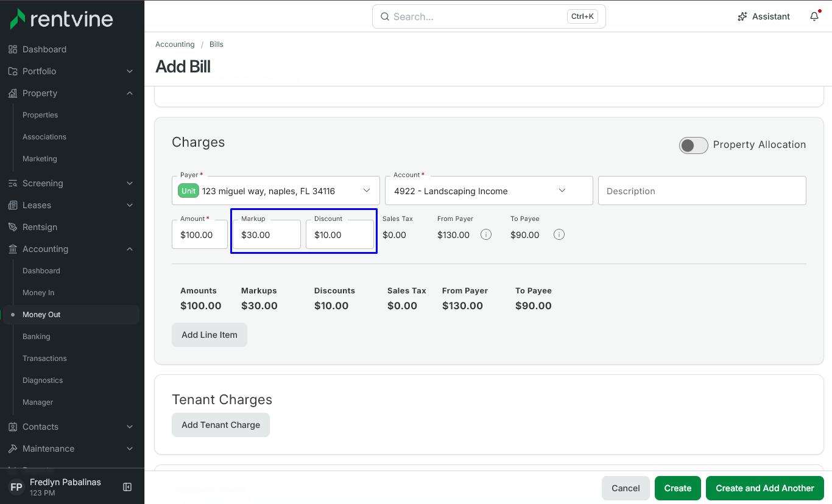The width and height of the screenshot is (832, 504).
Task: Click the Contacts icon in sidebar
Action: click(x=13, y=427)
